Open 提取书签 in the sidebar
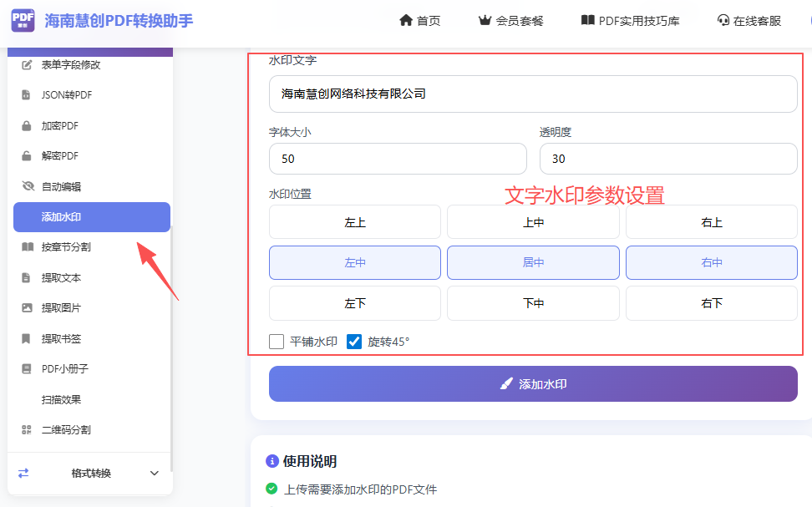Image resolution: width=812 pixels, height=507 pixels. 92,338
